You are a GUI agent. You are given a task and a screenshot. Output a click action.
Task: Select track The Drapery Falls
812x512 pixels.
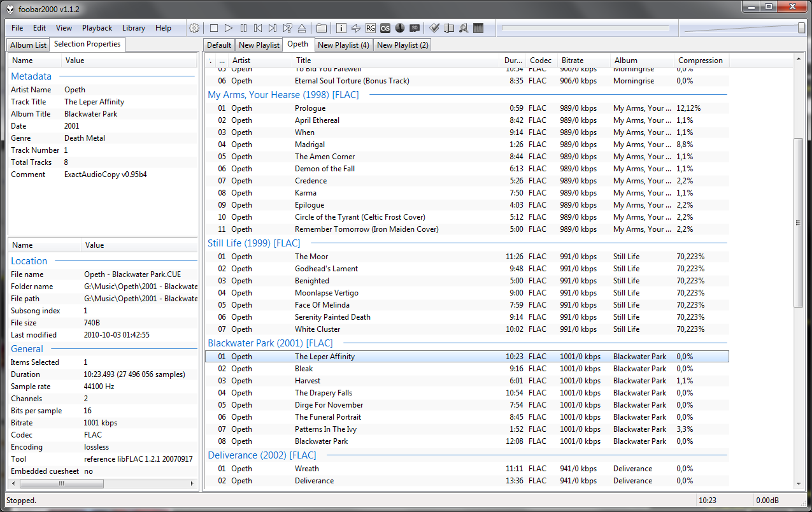(323, 393)
